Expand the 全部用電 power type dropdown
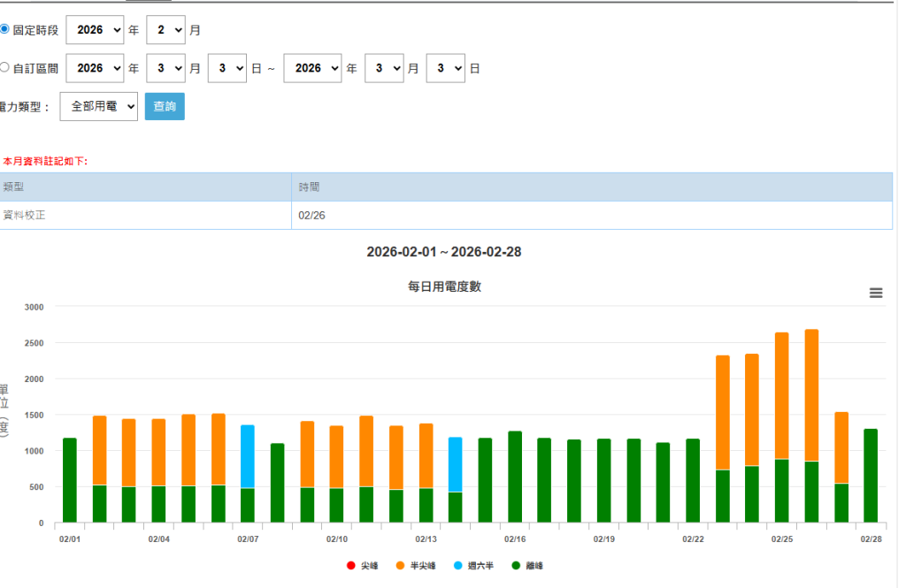 pos(99,106)
